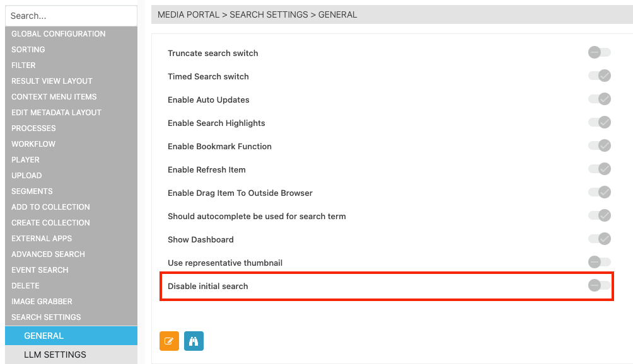Toggle Enable Drag Item To Outside Browser
Screen dimensions: 633x364
coord(599,192)
